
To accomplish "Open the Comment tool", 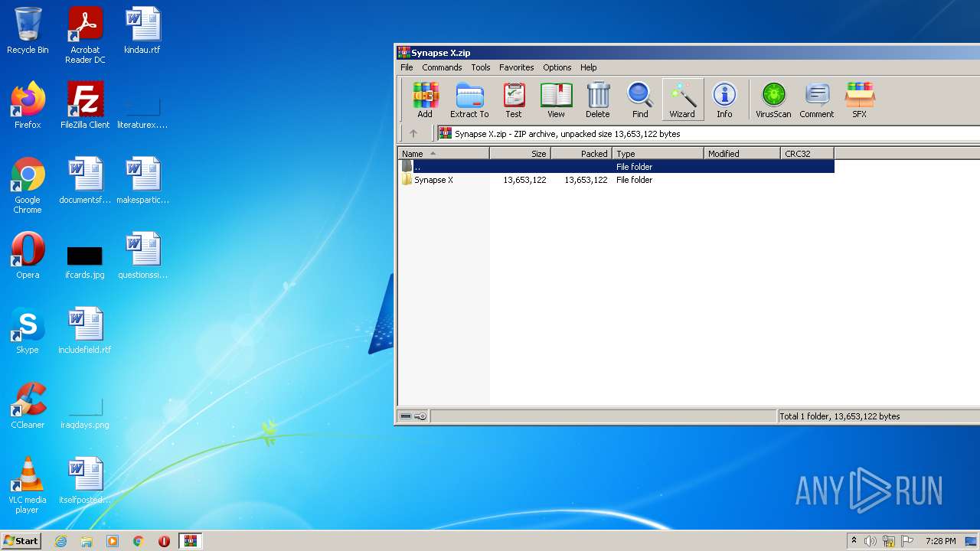I will coord(817,100).
